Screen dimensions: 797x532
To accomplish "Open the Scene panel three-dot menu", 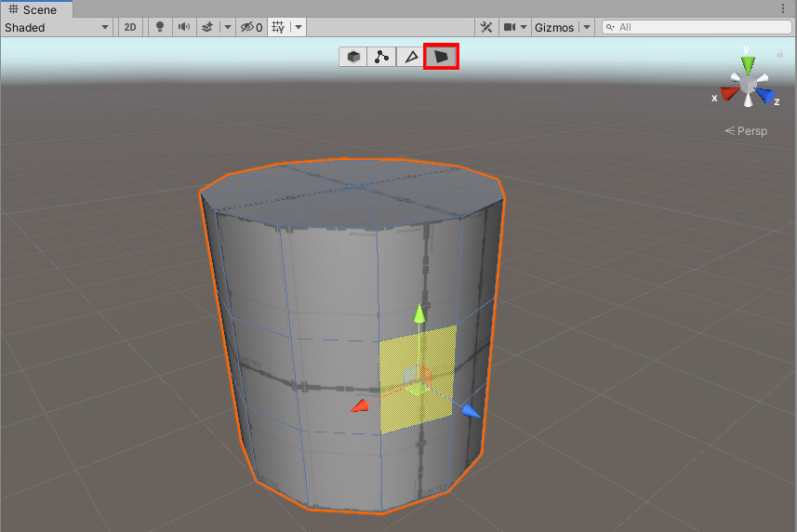I will (x=783, y=8).
